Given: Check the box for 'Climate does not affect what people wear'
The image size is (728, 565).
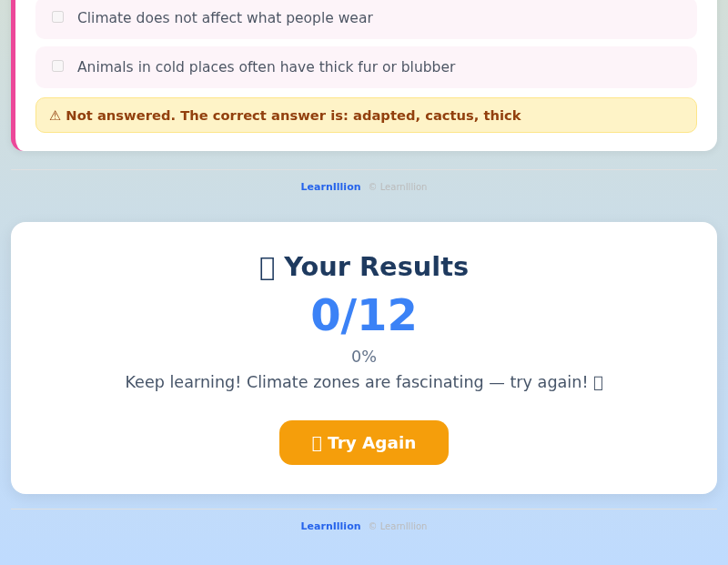Looking at the screenshot, I should coord(57,15).
